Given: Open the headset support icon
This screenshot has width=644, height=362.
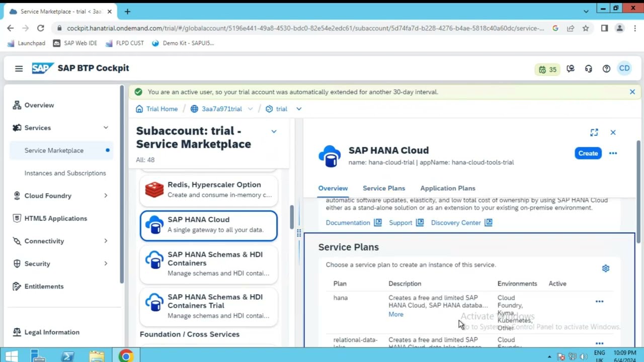Looking at the screenshot, I should (x=589, y=69).
